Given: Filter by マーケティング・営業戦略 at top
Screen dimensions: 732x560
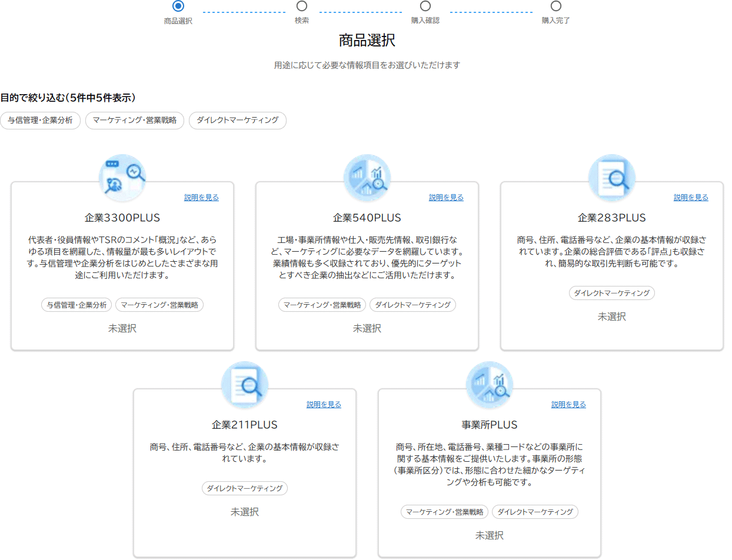Looking at the screenshot, I should point(135,121).
